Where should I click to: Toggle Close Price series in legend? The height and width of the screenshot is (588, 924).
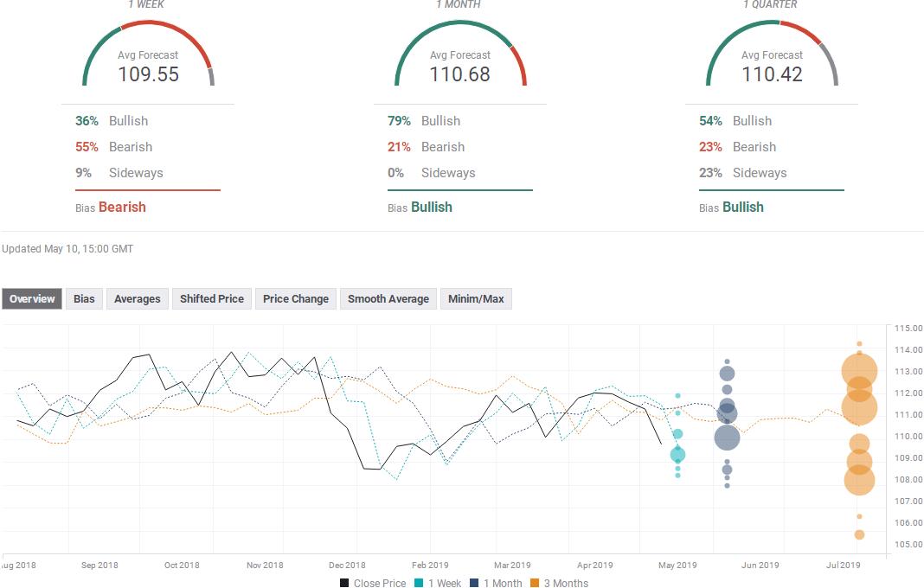(372, 583)
